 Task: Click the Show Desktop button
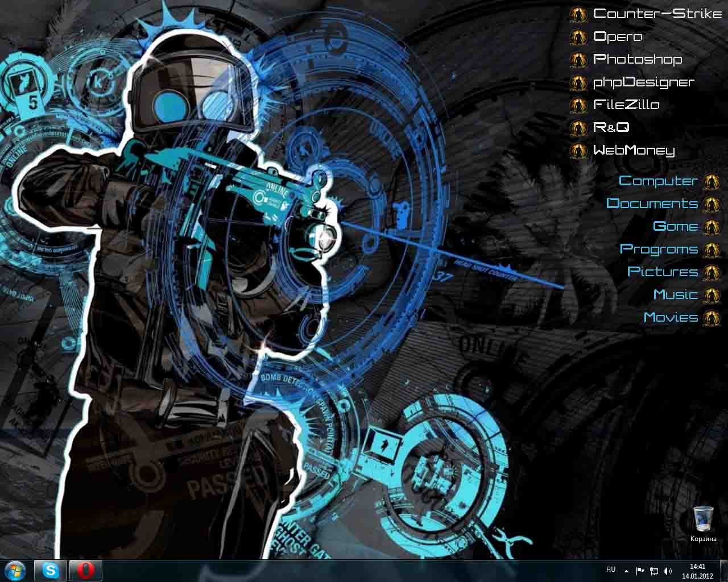725,571
